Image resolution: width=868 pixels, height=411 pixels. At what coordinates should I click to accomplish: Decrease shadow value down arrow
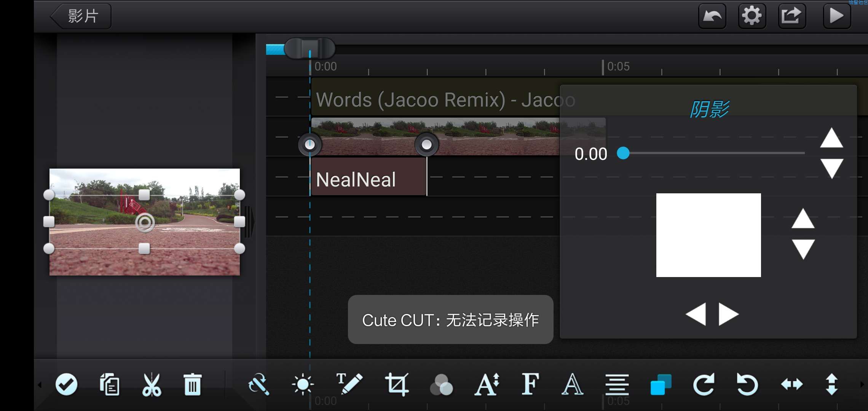832,169
